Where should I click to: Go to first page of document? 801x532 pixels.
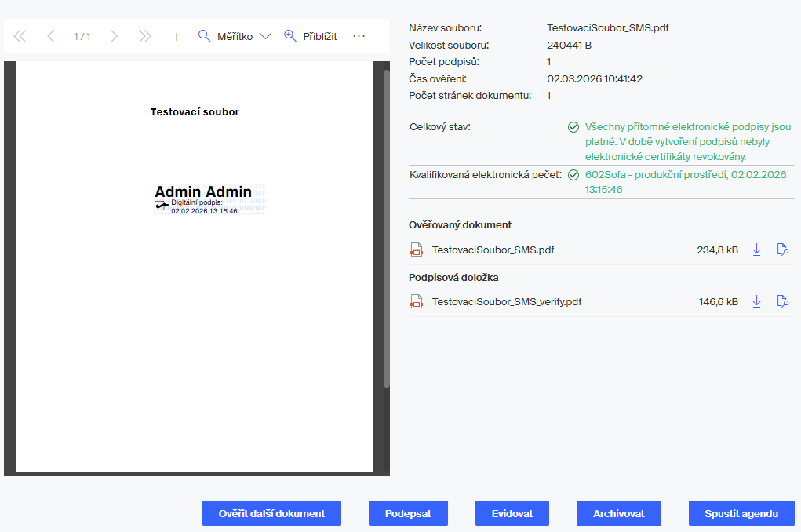(20, 36)
